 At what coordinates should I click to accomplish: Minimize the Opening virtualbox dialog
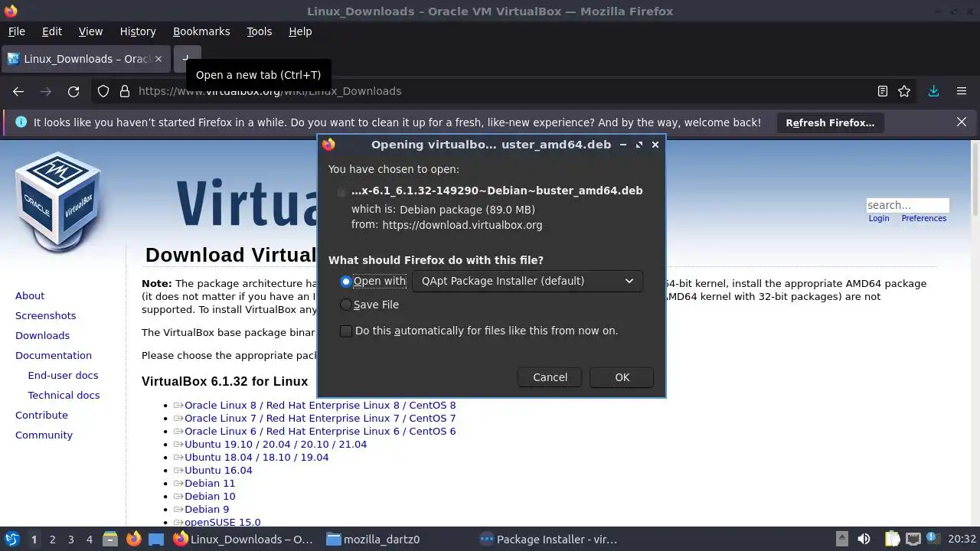623,145
